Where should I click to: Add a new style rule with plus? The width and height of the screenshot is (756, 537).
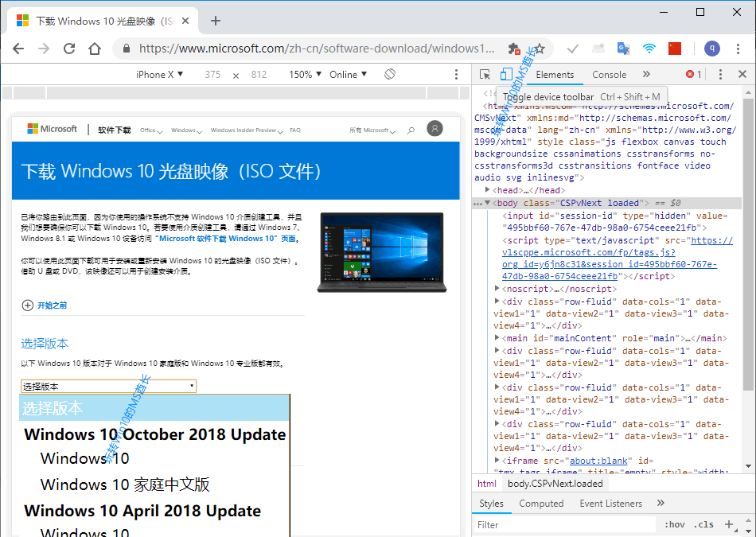point(728,524)
